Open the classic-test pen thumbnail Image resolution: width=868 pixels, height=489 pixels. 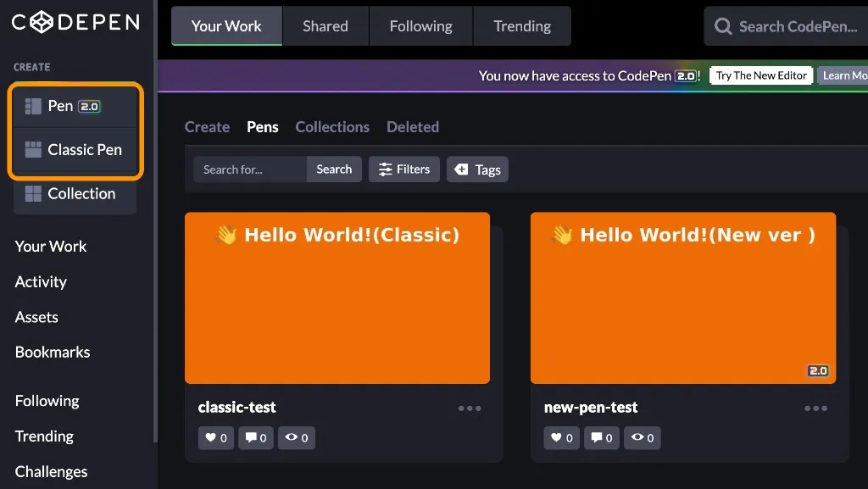[337, 298]
